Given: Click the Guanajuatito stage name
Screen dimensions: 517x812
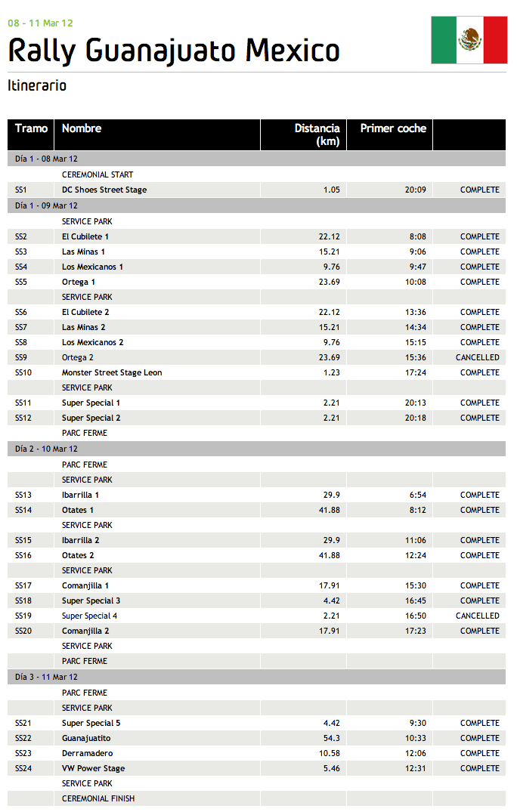Looking at the screenshot, I should pos(86,738).
